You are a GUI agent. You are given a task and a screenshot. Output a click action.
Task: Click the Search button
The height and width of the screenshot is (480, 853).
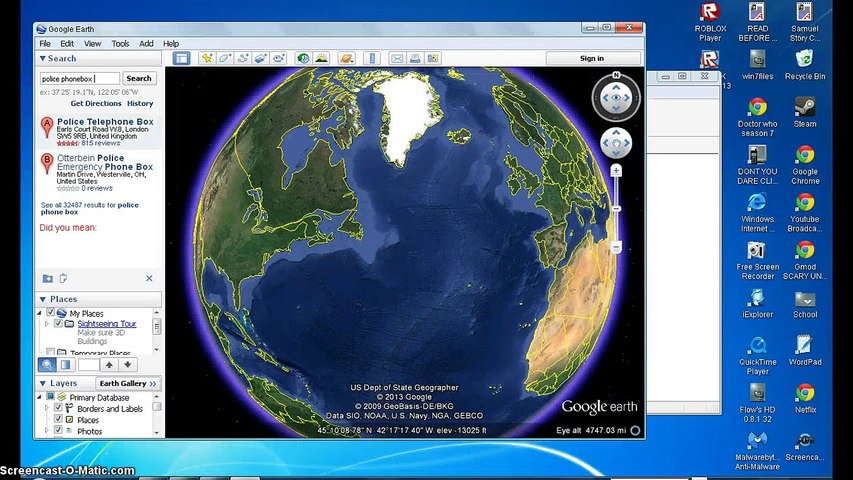[139, 78]
